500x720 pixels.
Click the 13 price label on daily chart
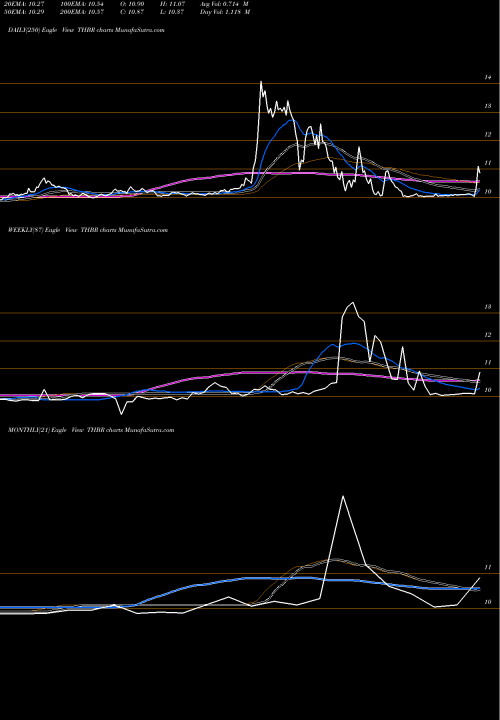coord(488,106)
